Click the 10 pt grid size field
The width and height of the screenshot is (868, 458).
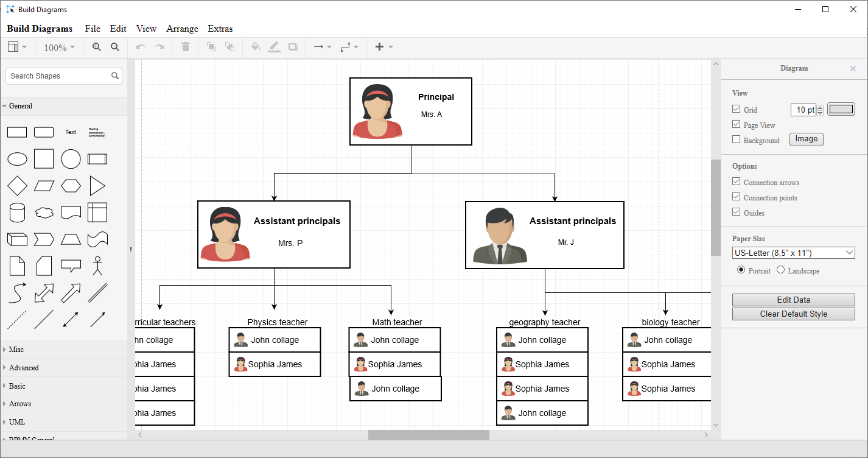point(803,110)
